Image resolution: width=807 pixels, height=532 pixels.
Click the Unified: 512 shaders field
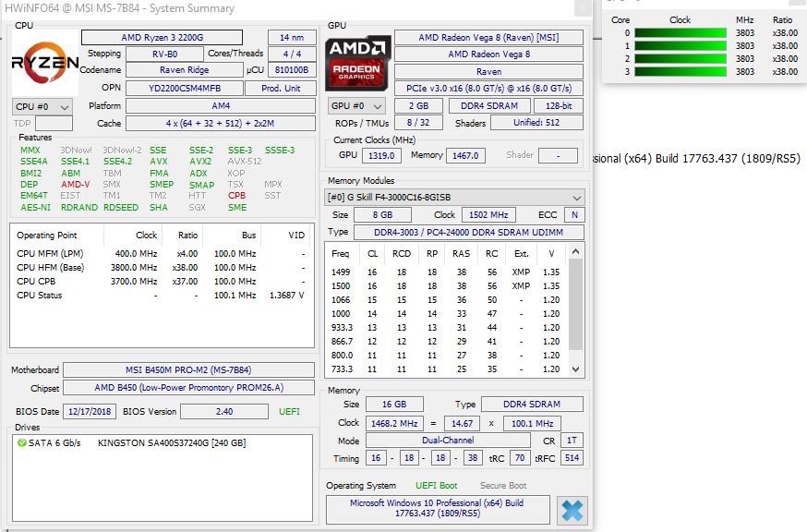536,123
